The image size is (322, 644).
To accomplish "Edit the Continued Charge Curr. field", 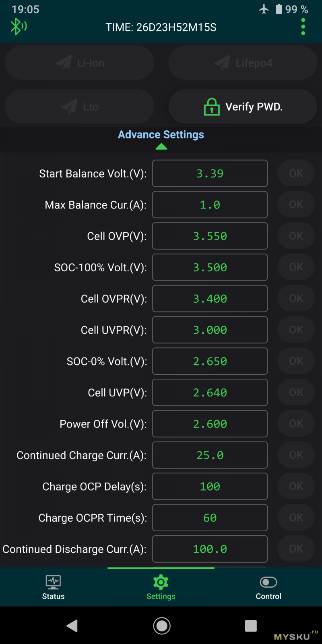I will click(x=210, y=455).
